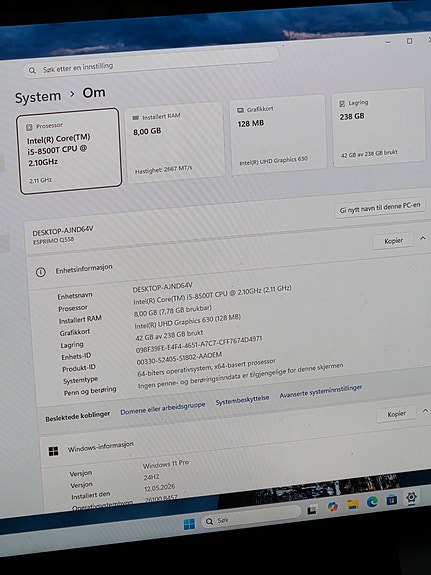Collapse the Enhetsinformasjon section chevron
The image size is (431, 575).
pos(423,238)
